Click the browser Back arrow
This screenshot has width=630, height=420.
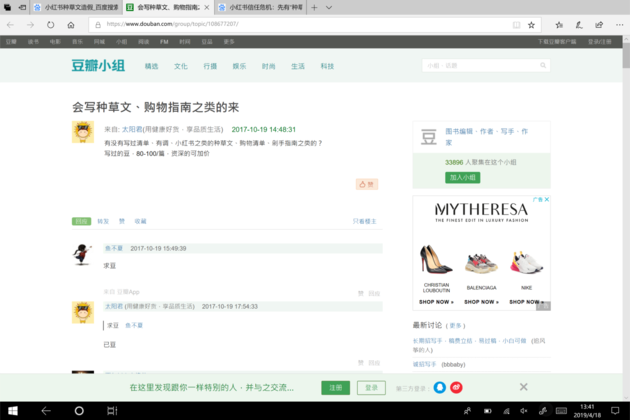[10, 25]
